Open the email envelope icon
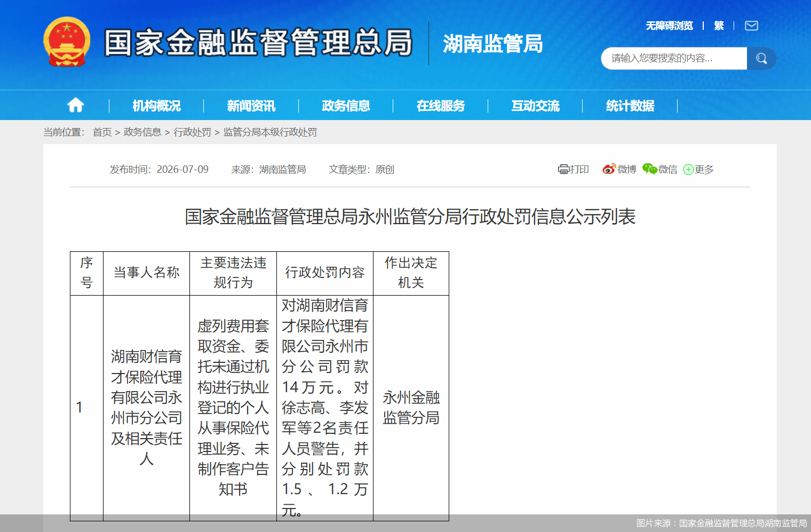Screen dimensions: 811x532 pyautogui.click(x=751, y=26)
